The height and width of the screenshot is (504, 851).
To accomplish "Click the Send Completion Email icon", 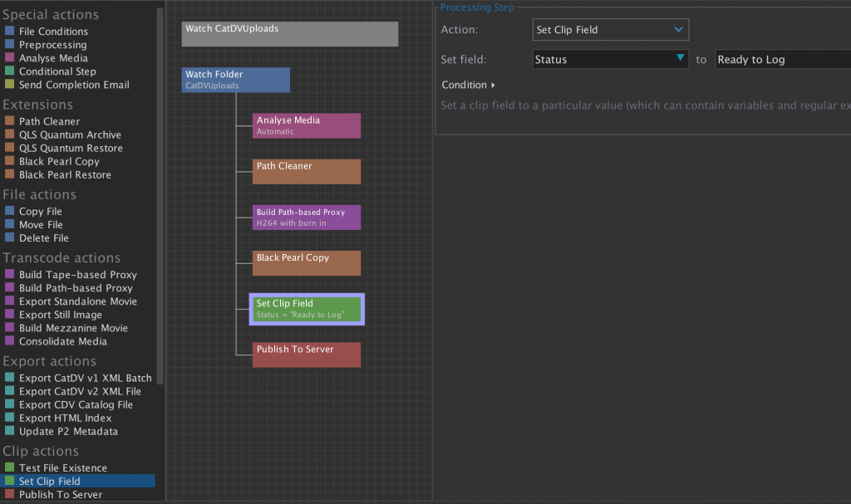I will pyautogui.click(x=9, y=85).
